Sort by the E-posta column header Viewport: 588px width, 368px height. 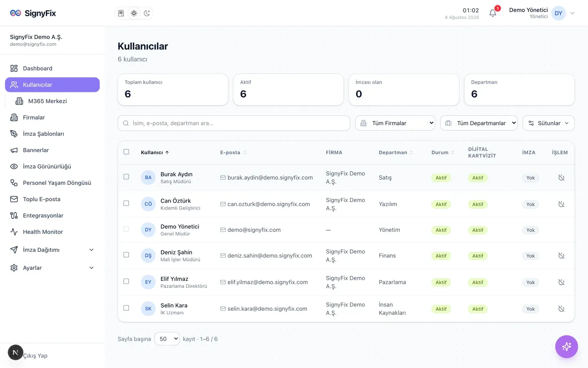[233, 153]
